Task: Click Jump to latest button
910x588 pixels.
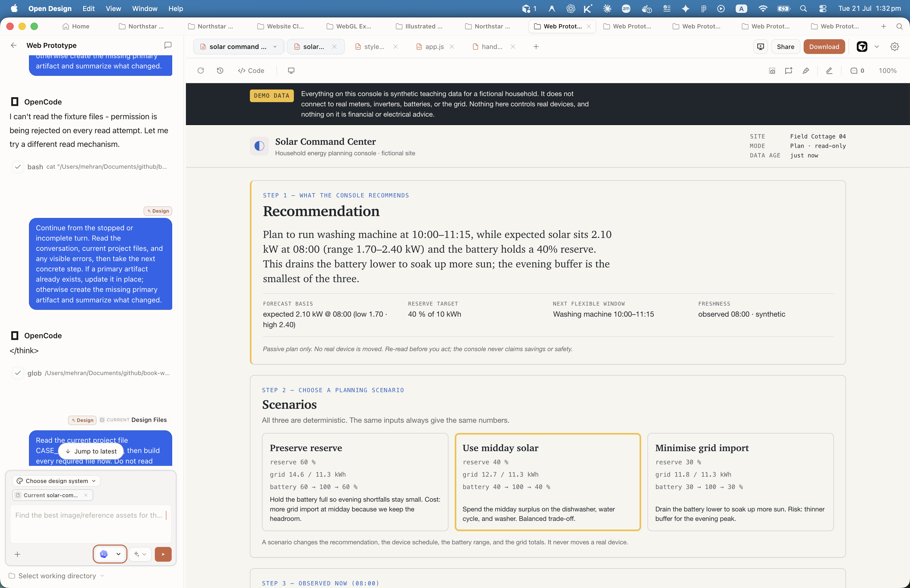Action: point(91,451)
